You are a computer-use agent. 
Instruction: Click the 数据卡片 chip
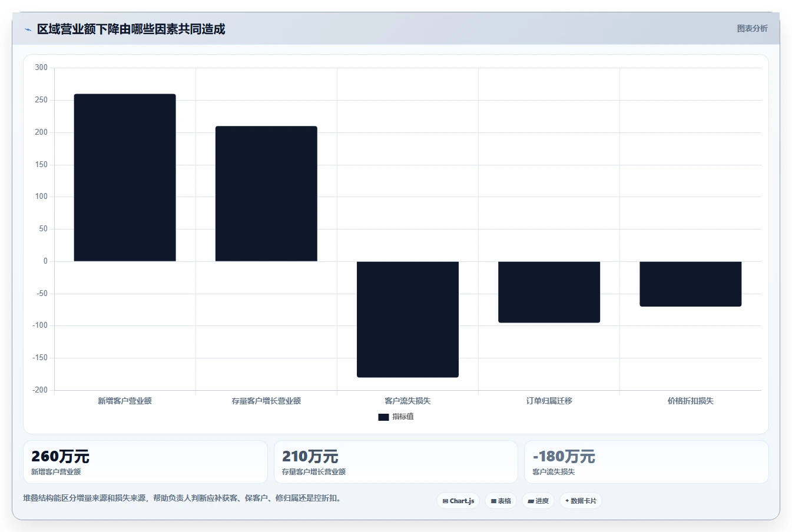(x=581, y=501)
